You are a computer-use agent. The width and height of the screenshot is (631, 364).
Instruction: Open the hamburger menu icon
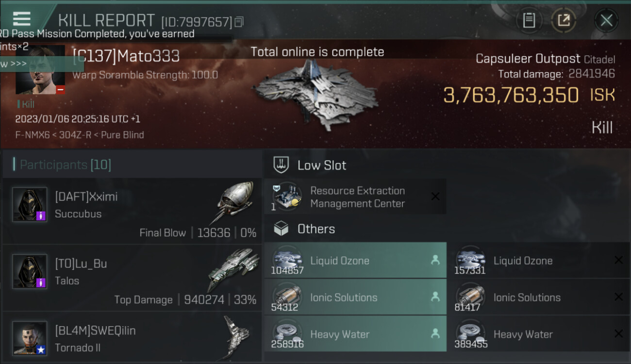[x=22, y=19]
